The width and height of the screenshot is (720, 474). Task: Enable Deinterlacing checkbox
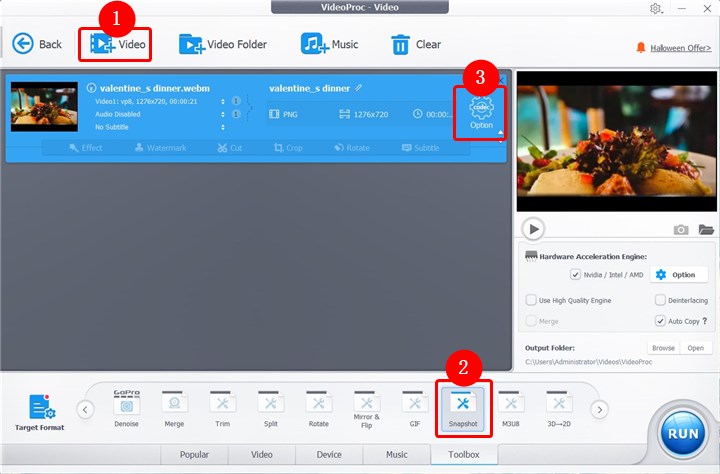(x=660, y=300)
